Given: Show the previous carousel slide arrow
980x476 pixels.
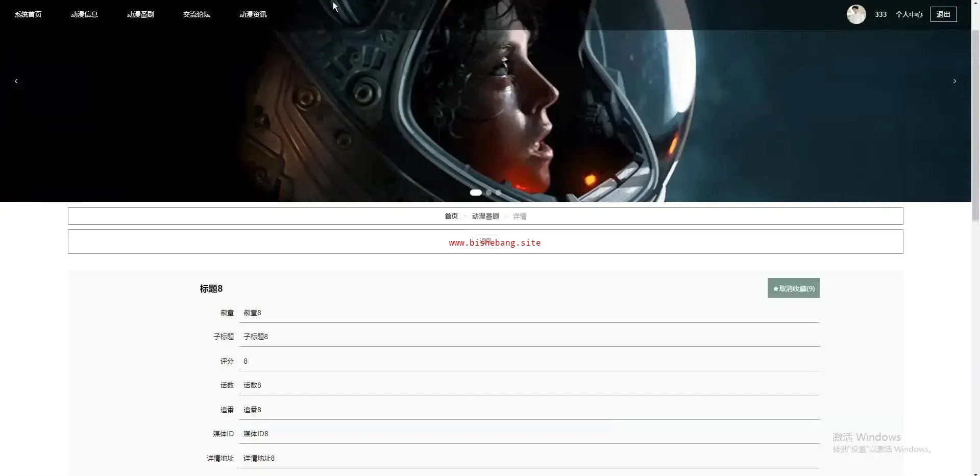Looking at the screenshot, I should pyautogui.click(x=16, y=81).
